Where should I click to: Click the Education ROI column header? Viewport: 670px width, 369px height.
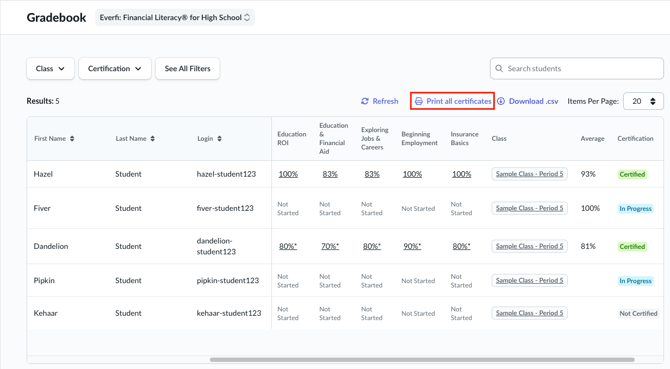292,138
